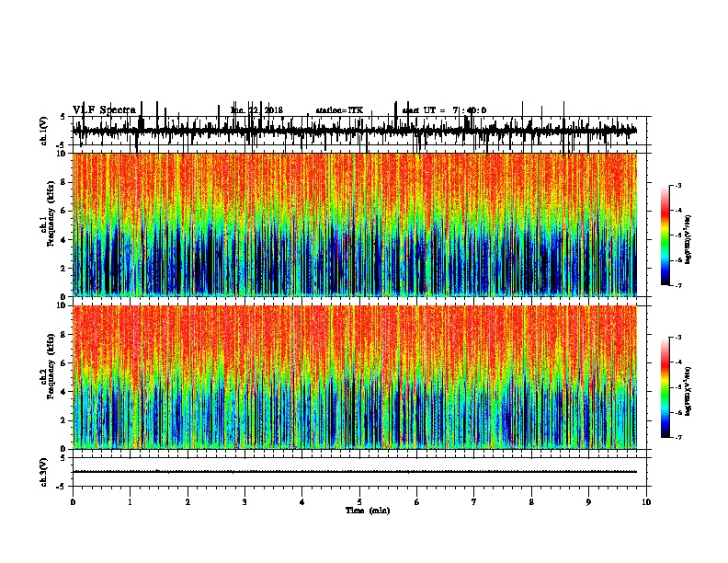Click the ch.1 color bar "-7" label
728x563 pixels.
click(677, 285)
